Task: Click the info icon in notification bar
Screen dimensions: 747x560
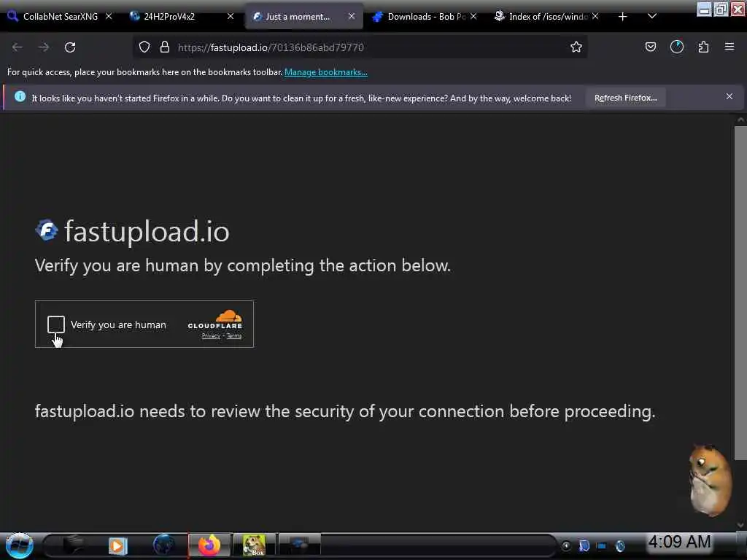Action: coord(20,97)
